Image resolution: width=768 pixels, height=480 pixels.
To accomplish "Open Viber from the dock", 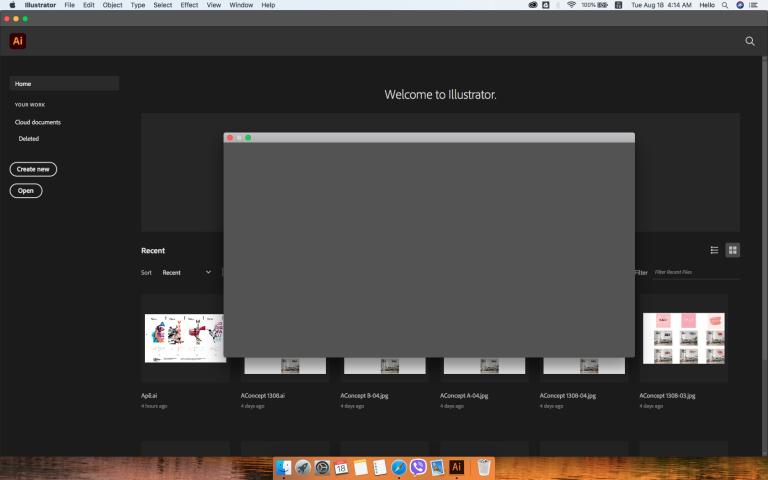I will coord(418,467).
